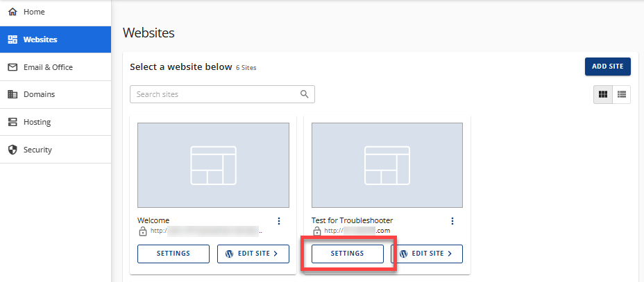Click the Test for Troubleshooter URL

[x=357, y=231]
